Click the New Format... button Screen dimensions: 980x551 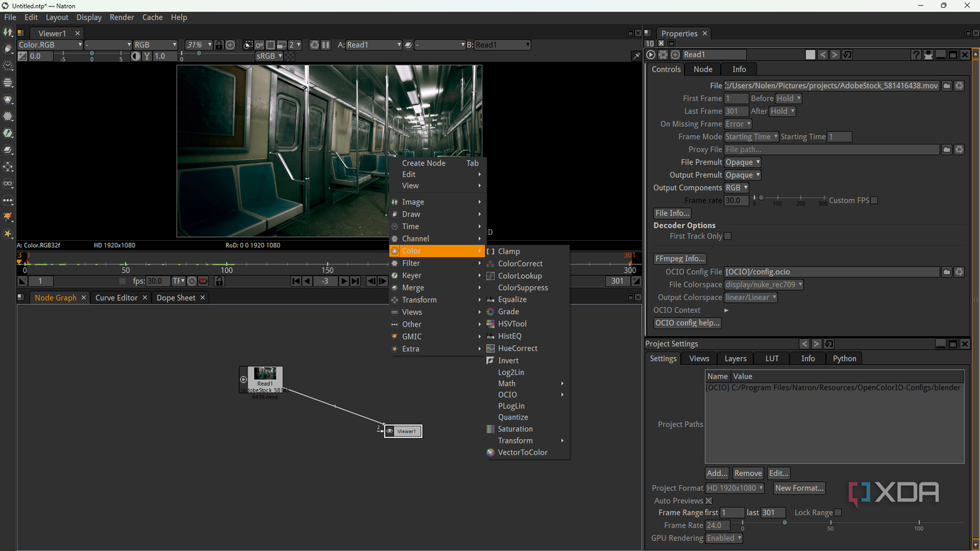tap(799, 488)
